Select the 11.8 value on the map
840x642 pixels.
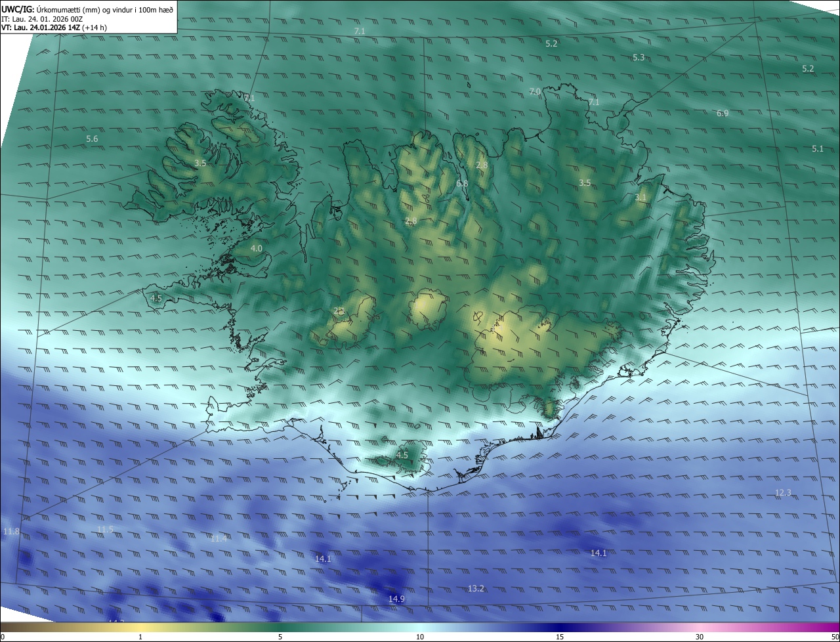[x=11, y=532]
